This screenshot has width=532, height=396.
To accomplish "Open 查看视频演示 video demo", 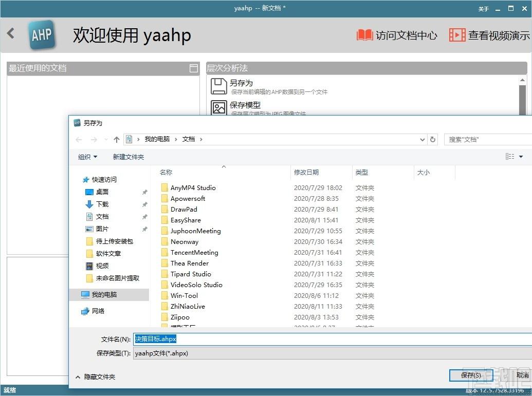I will click(x=489, y=35).
